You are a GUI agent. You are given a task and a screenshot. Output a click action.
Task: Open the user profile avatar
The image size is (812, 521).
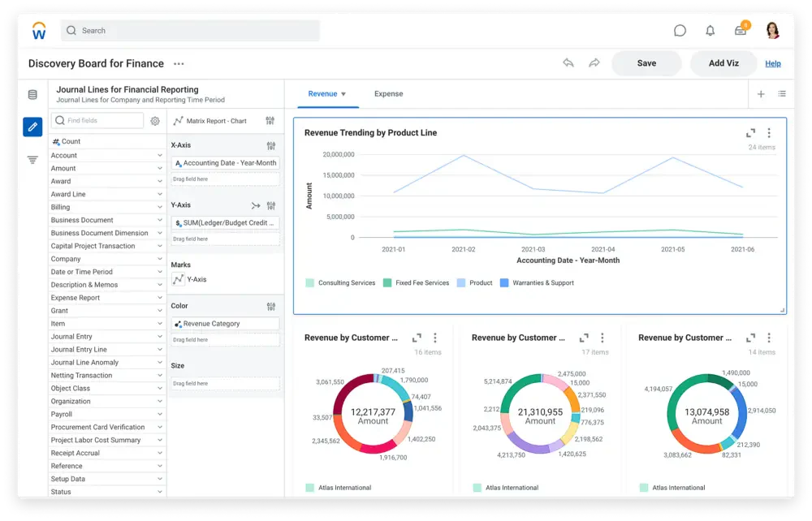click(x=773, y=31)
